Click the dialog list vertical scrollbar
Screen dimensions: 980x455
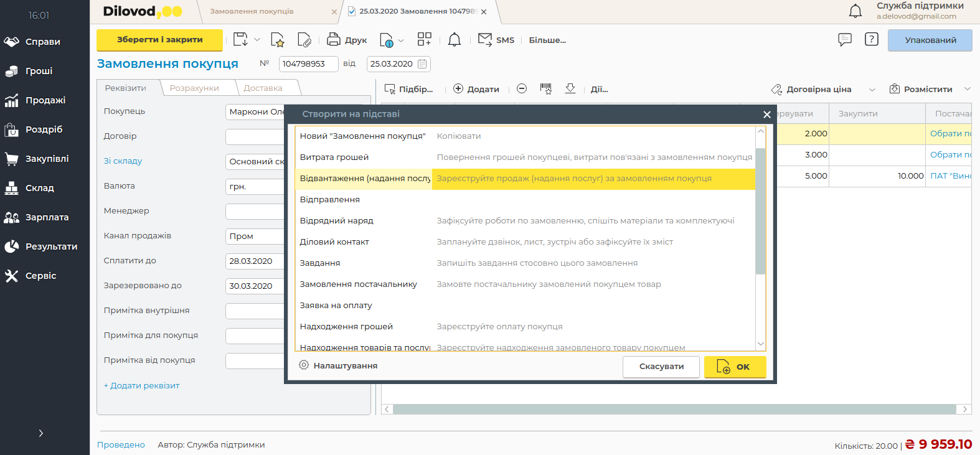[760, 212]
